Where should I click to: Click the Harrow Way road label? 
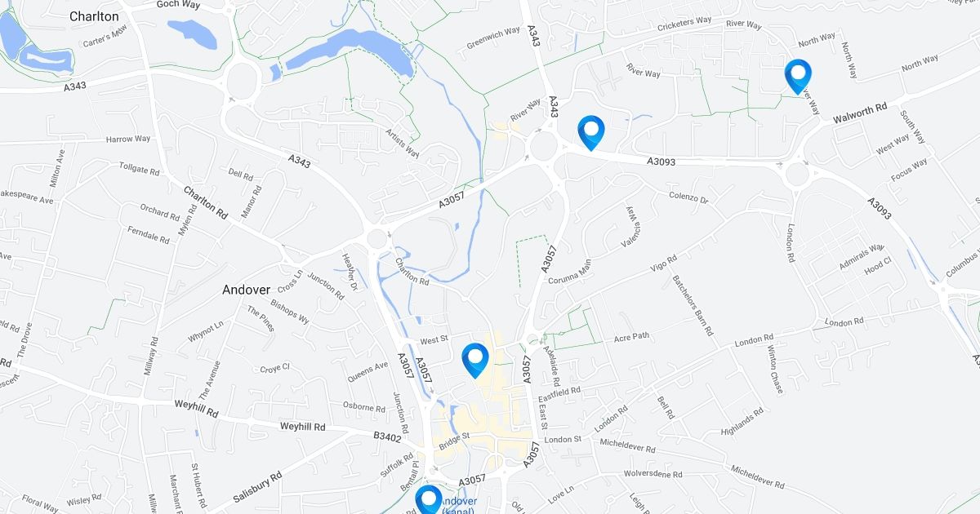(x=128, y=140)
